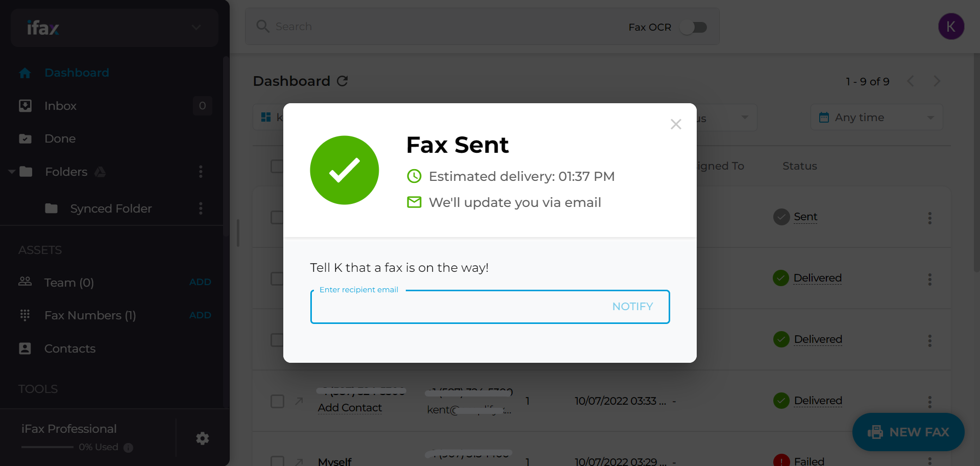
Task: Refresh the Dashboard list
Action: click(342, 81)
